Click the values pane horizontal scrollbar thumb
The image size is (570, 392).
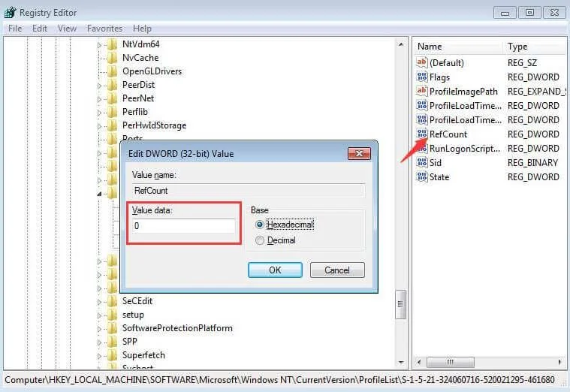coord(451,362)
